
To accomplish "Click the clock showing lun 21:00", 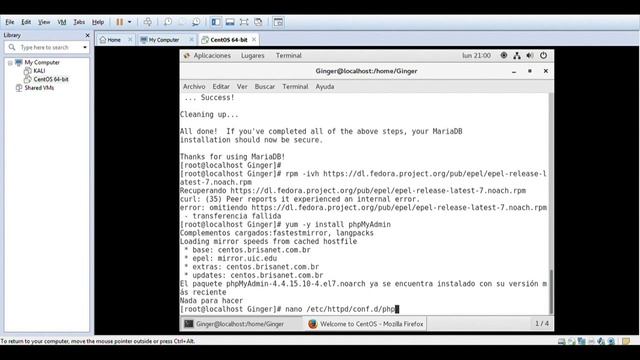I will click(x=476, y=56).
